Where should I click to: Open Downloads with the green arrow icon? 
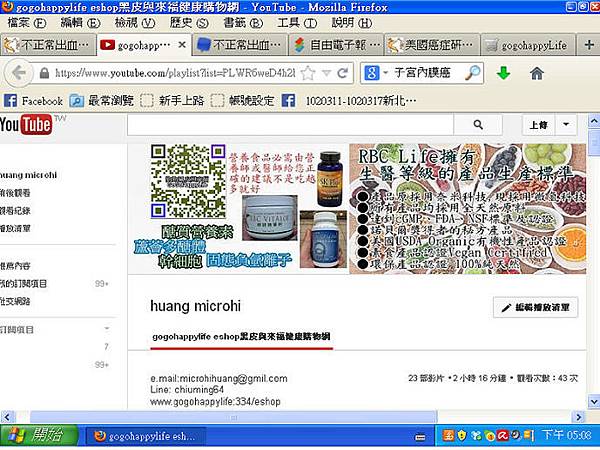[x=503, y=73]
